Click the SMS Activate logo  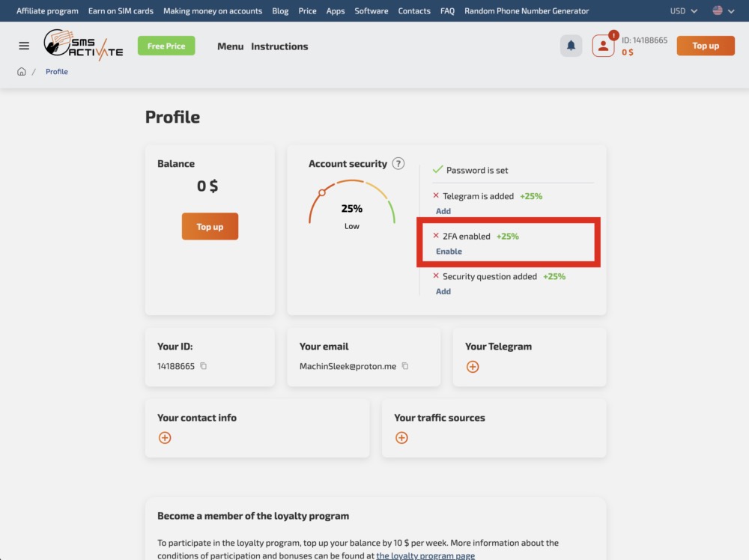coord(83,46)
